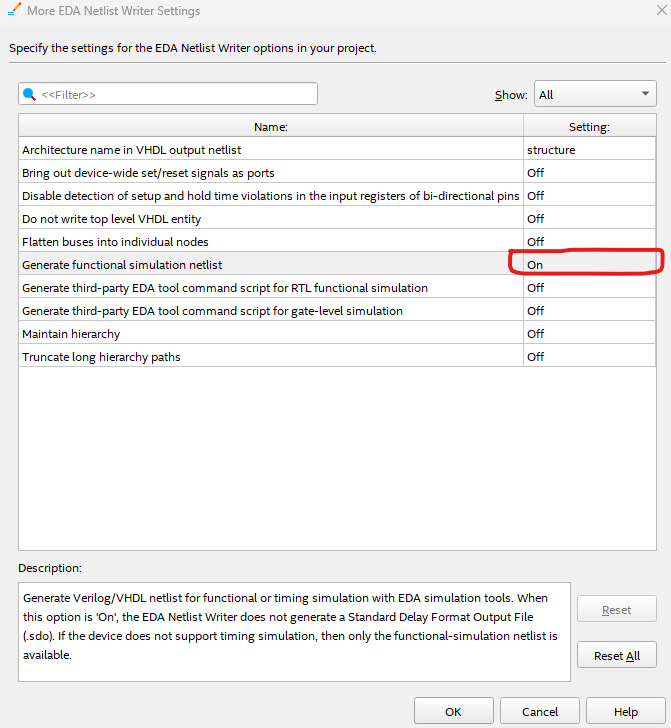Type in the Filter search field
Viewport: 671px width, 728px height.
[175, 94]
